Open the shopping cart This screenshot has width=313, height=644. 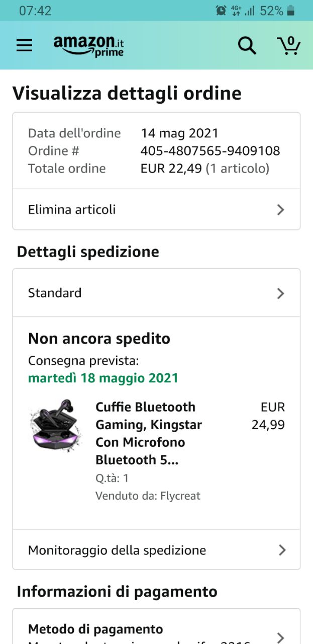point(289,45)
